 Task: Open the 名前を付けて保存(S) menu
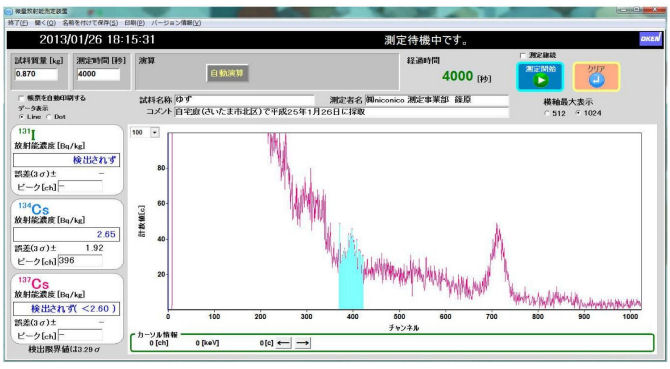coord(90,23)
